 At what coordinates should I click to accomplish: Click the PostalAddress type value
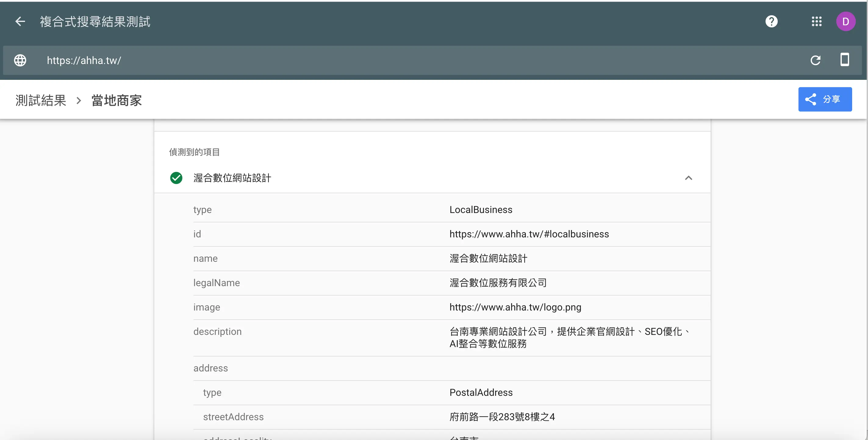pyautogui.click(x=481, y=392)
